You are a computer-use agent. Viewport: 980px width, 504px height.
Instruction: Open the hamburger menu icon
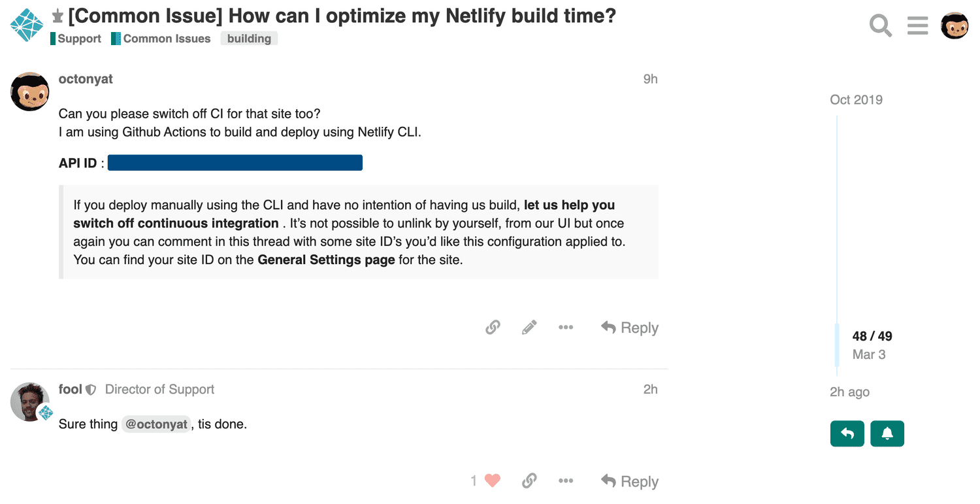click(918, 25)
